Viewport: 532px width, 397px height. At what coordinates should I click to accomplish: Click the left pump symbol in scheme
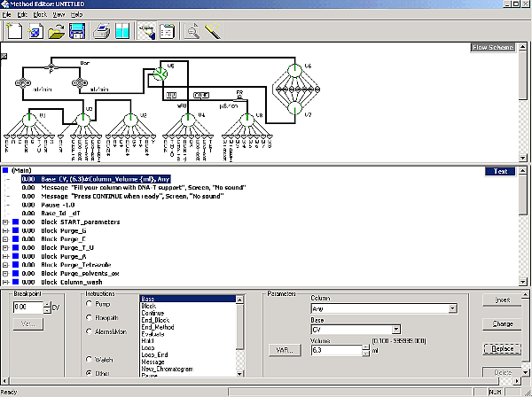[x=23, y=82]
